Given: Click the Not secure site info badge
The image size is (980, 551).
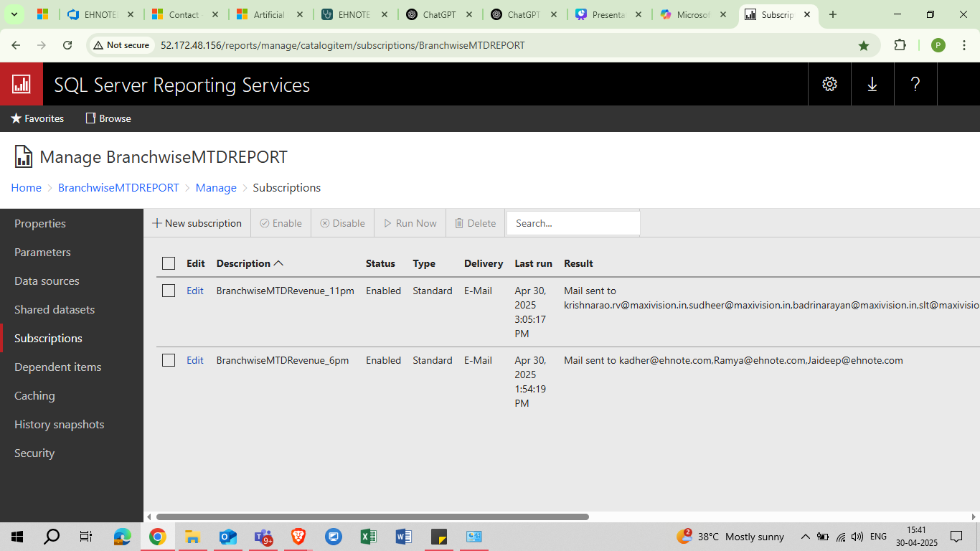Looking at the screenshot, I should coord(121,45).
